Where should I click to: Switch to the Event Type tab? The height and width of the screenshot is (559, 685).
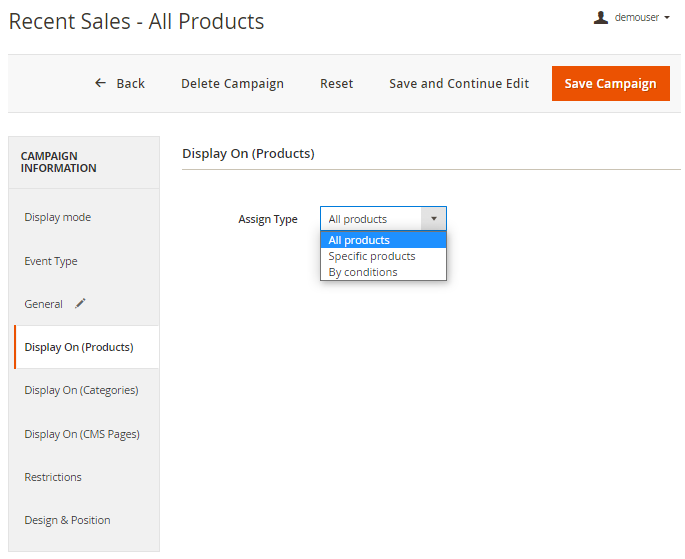pos(51,261)
